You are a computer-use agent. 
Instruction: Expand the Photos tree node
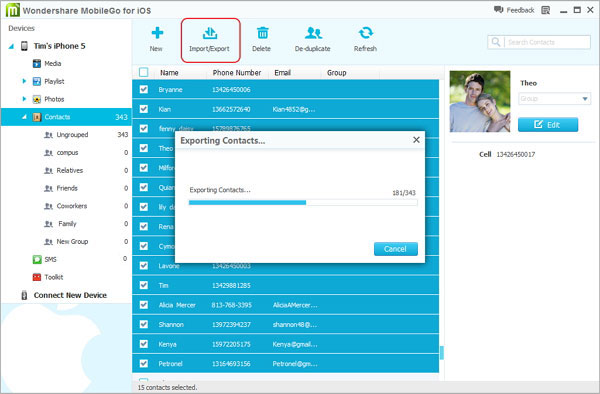[24, 99]
